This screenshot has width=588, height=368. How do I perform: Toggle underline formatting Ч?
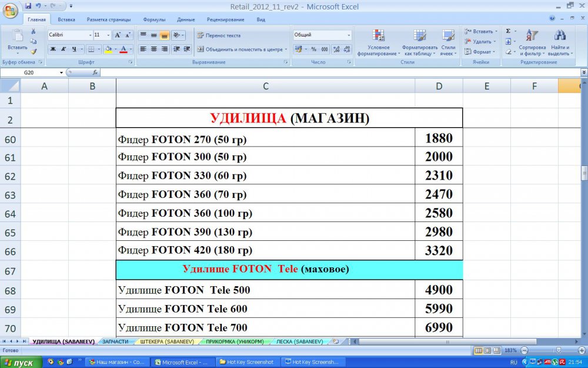(x=74, y=49)
